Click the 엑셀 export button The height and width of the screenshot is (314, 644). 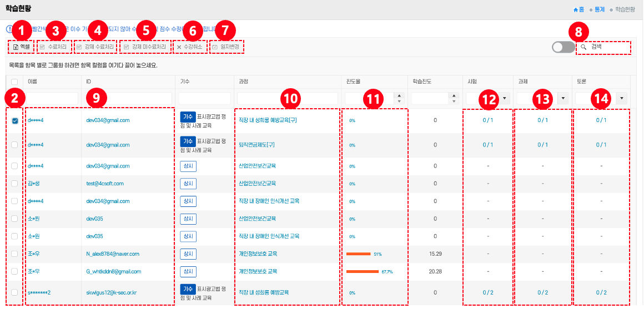pyautogui.click(x=22, y=47)
